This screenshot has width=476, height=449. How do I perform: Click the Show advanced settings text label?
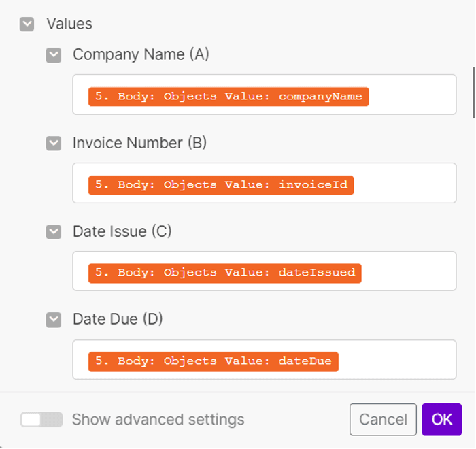158,420
